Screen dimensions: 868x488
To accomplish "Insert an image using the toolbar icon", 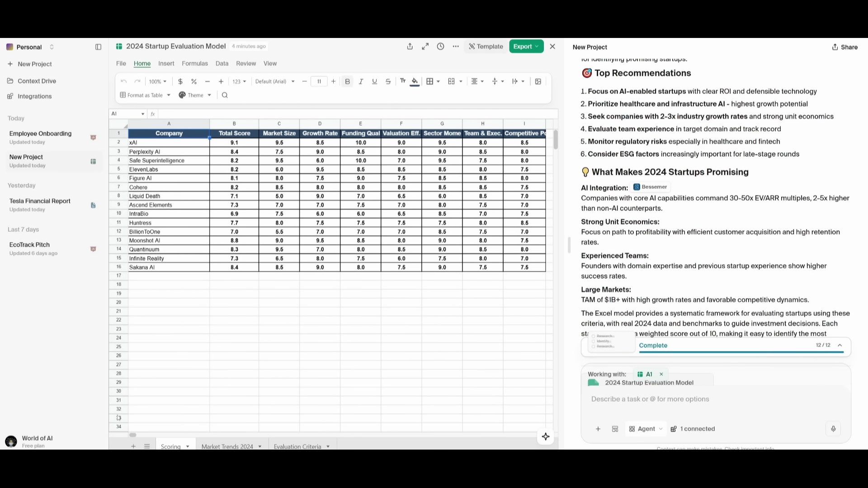I will click(538, 82).
